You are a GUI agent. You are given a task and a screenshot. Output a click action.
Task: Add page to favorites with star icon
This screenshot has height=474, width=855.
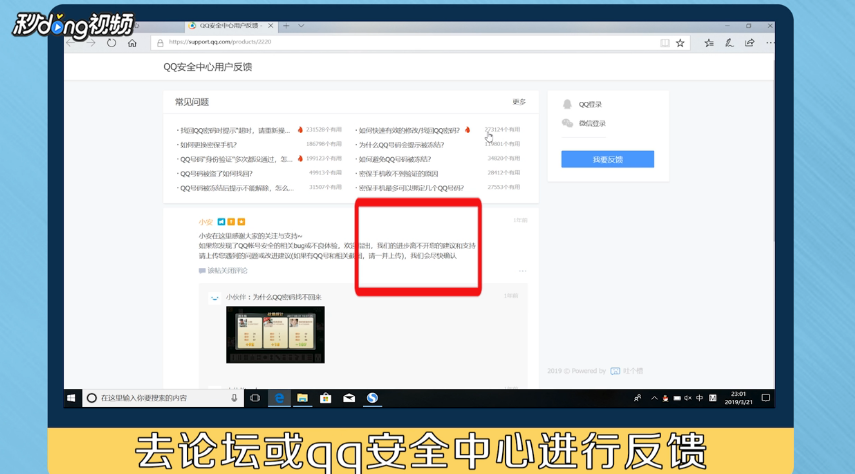(x=680, y=43)
